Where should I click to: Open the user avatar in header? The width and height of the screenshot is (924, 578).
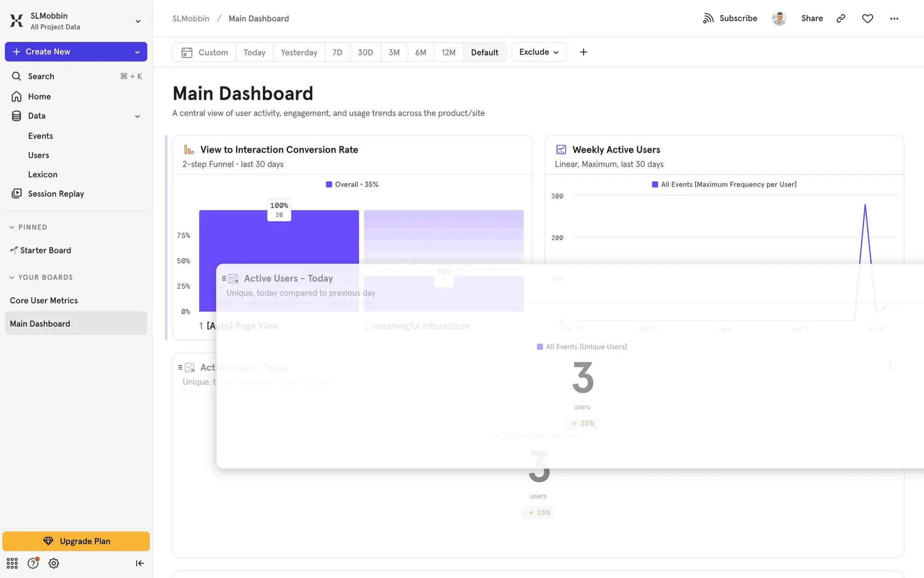click(x=779, y=18)
